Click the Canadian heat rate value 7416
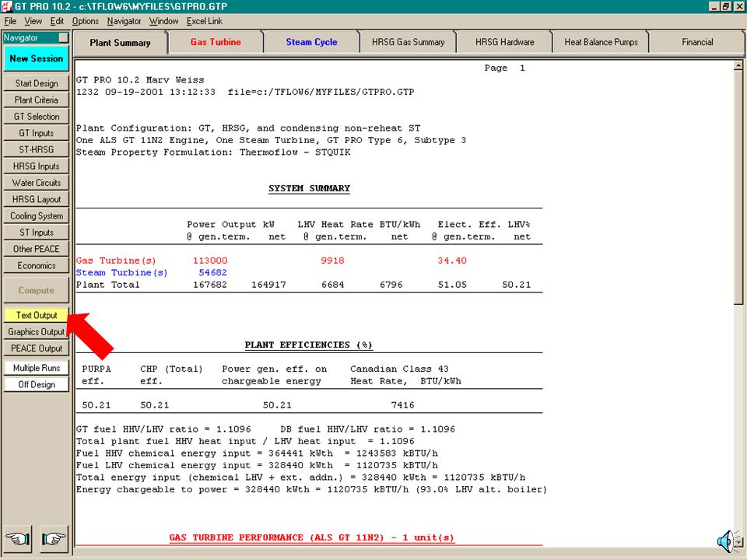 coord(402,405)
